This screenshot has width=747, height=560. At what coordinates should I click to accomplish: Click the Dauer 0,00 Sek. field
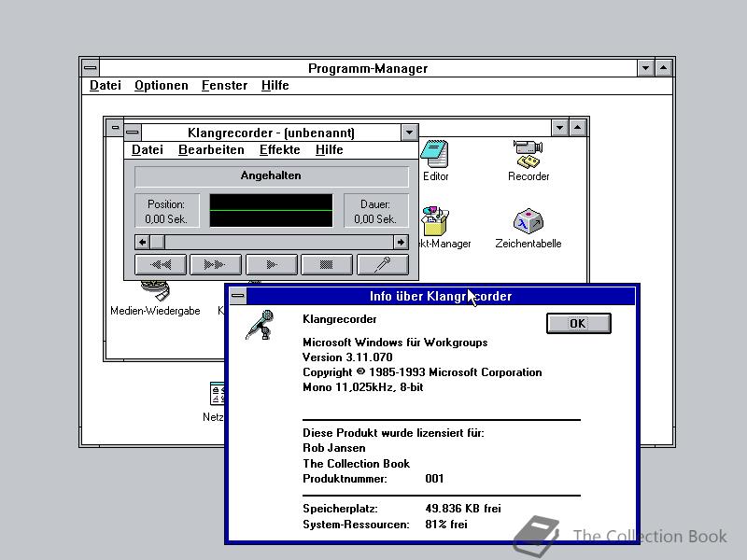tap(375, 211)
